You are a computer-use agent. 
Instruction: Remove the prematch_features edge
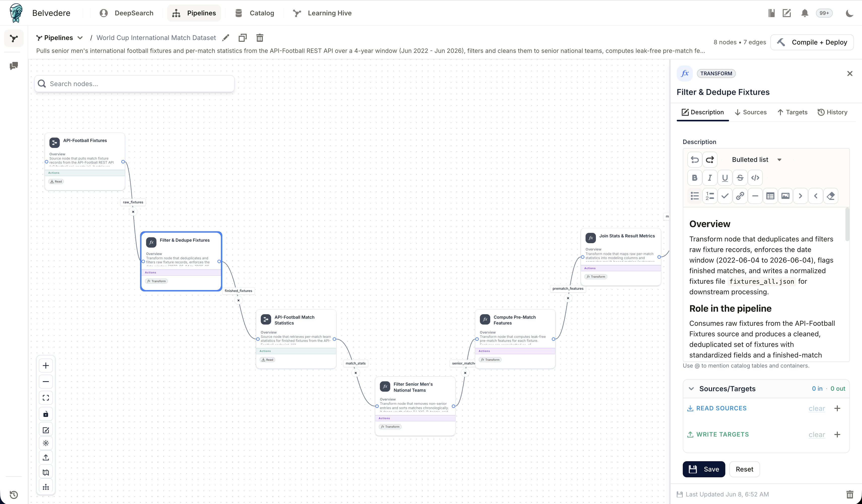tap(568, 298)
